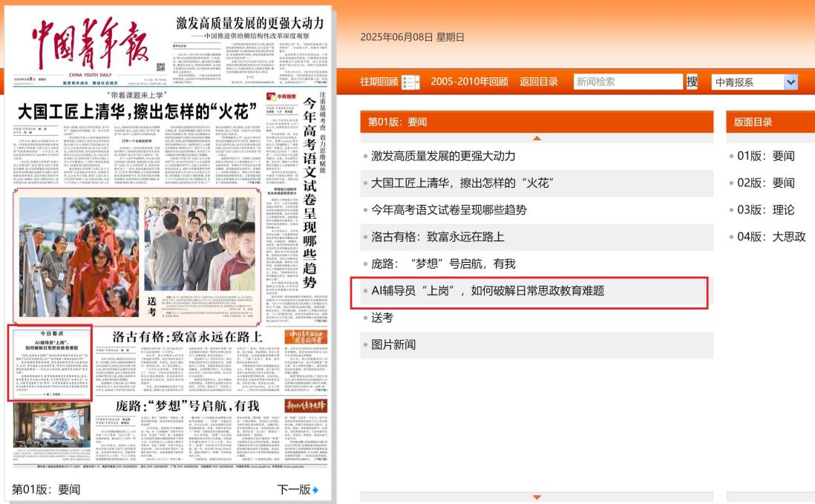Select 02版：要闻 in page directory
Screen dimensions: 815x504
[x=765, y=183]
